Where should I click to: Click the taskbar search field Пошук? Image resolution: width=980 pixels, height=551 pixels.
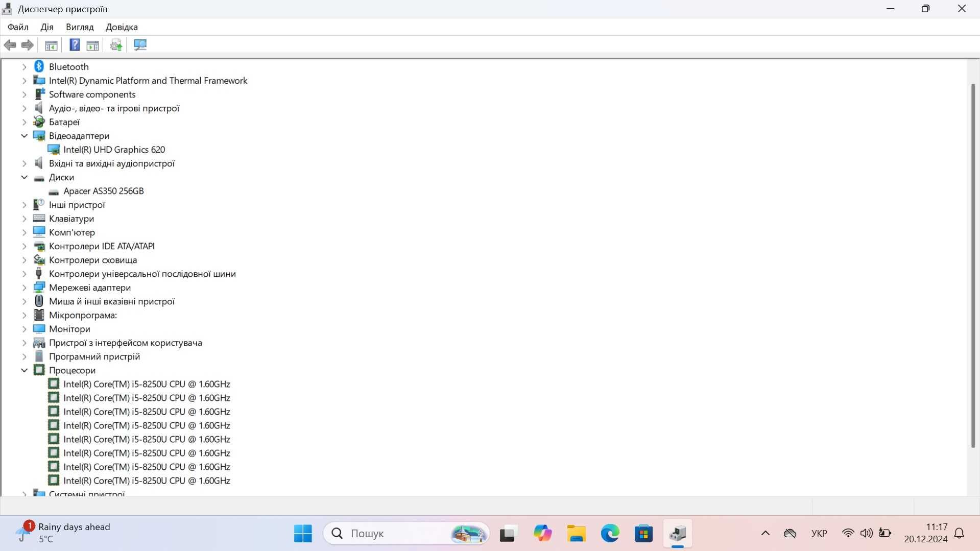click(x=406, y=534)
